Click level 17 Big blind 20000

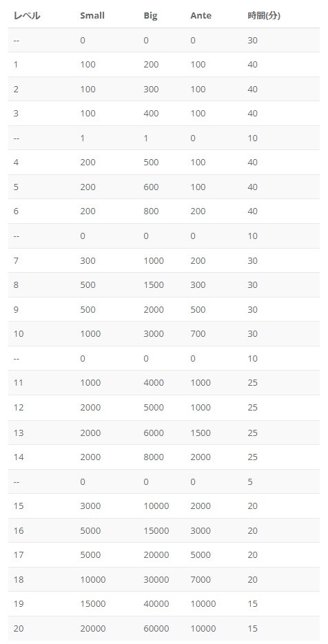(x=156, y=555)
